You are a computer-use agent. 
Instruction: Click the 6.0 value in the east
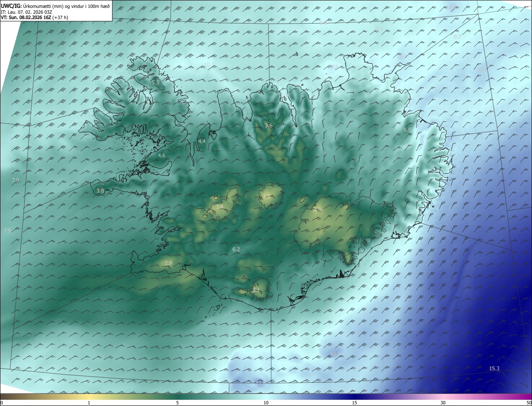point(408,130)
